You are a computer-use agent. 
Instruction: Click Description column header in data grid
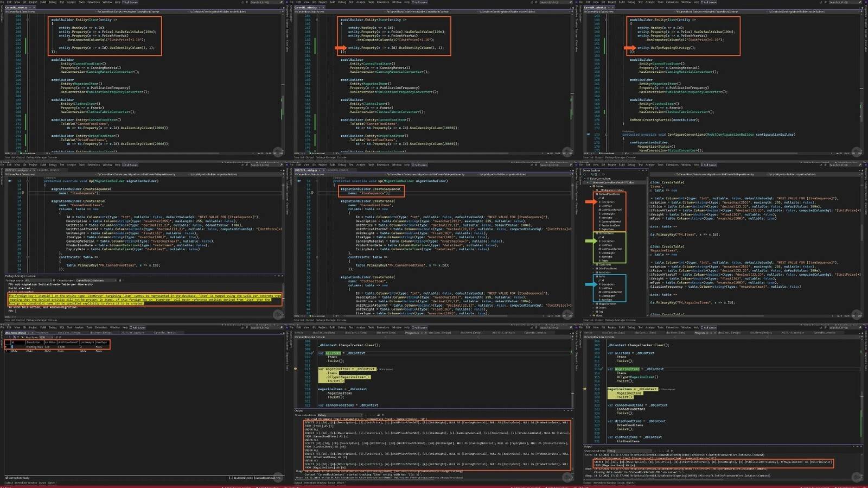click(x=35, y=342)
